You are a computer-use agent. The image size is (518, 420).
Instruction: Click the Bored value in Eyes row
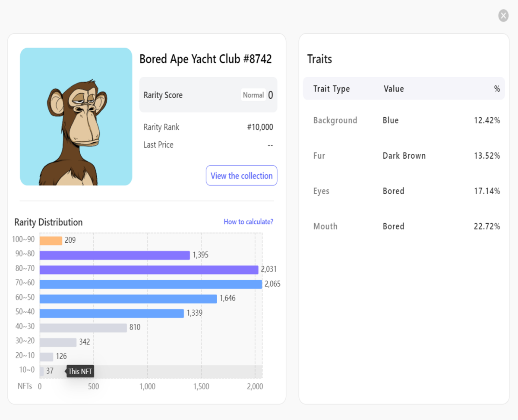point(393,191)
